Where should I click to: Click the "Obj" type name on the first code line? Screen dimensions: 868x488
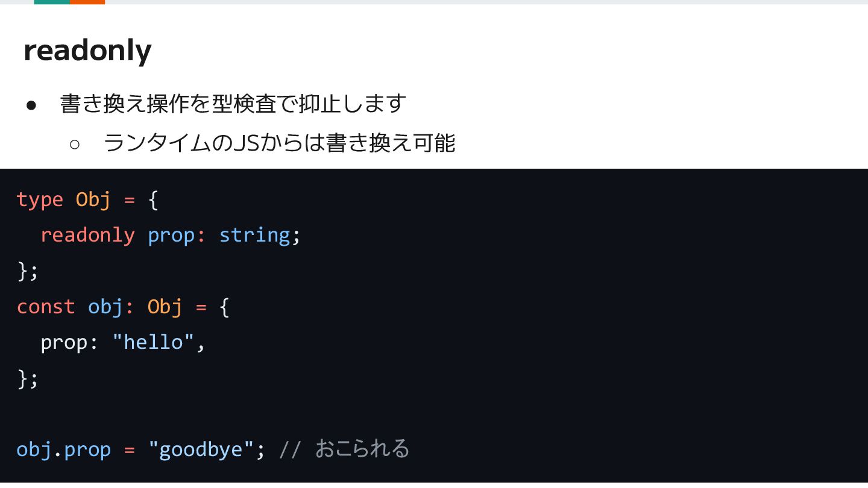point(93,199)
